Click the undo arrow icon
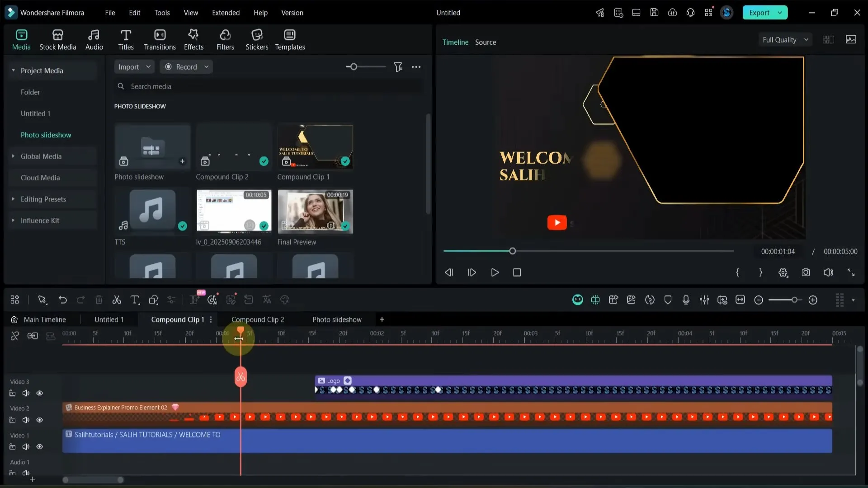The image size is (868, 488). click(62, 300)
